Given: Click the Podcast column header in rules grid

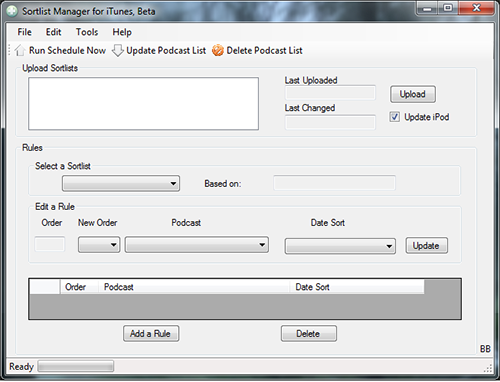Looking at the screenshot, I should pos(194,287).
